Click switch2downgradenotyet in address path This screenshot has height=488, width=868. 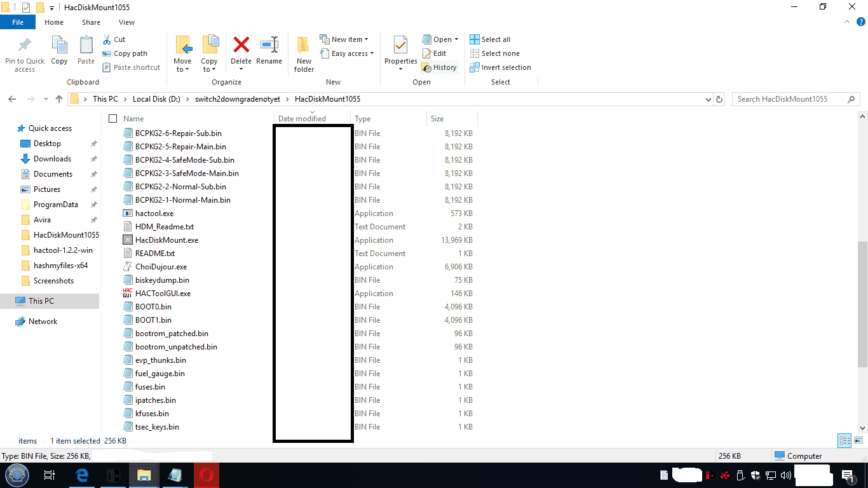coord(236,99)
